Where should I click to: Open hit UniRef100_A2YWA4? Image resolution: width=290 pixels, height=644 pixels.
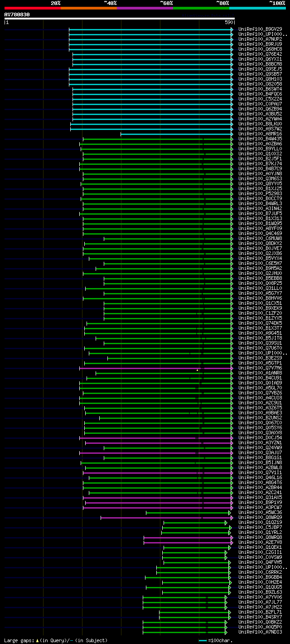pos(261,119)
